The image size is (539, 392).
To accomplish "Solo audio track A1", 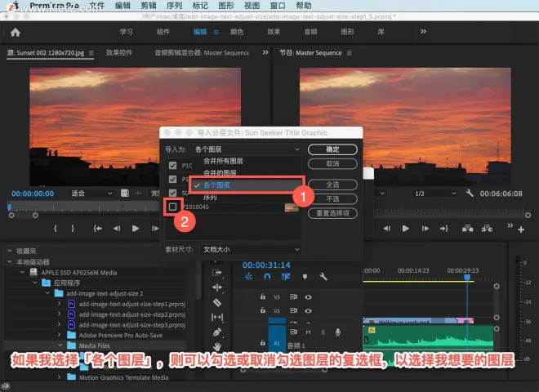I will pyautogui.click(x=323, y=332).
